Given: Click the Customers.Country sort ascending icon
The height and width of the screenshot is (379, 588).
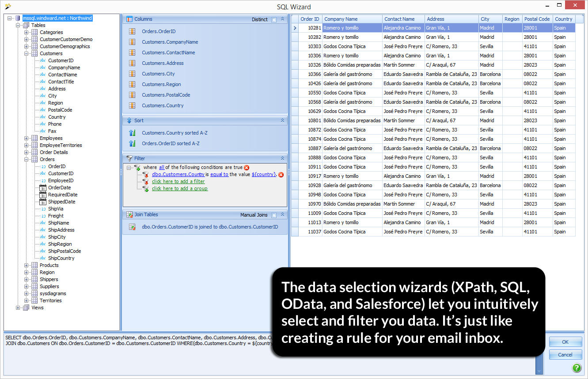Looking at the screenshot, I should click(x=132, y=133).
